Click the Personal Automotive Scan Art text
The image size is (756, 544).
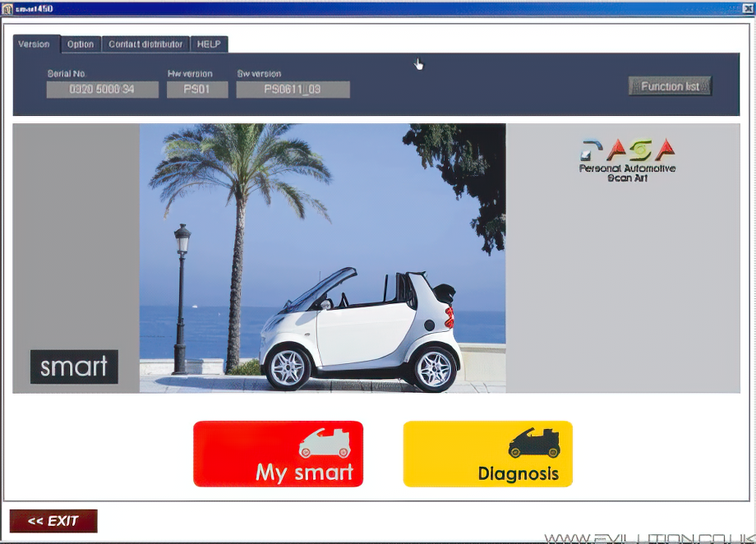pos(627,173)
